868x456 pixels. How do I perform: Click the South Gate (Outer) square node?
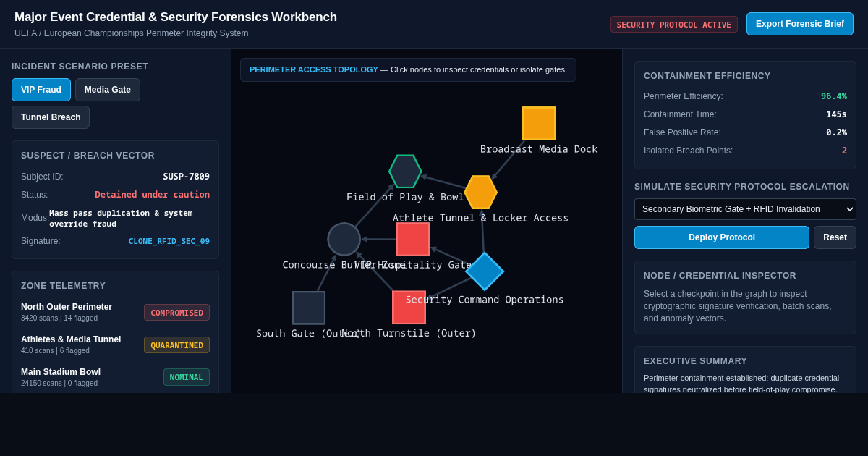pyautogui.click(x=309, y=308)
